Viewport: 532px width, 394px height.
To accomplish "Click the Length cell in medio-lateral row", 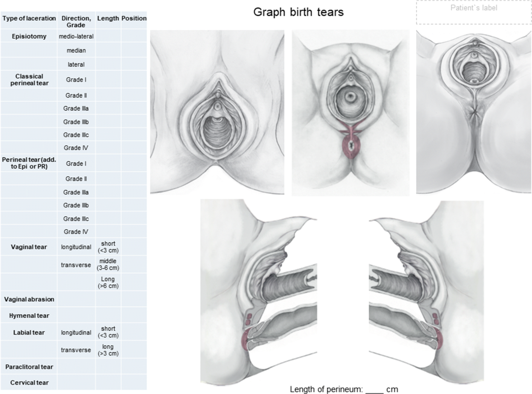I will click(x=108, y=36).
